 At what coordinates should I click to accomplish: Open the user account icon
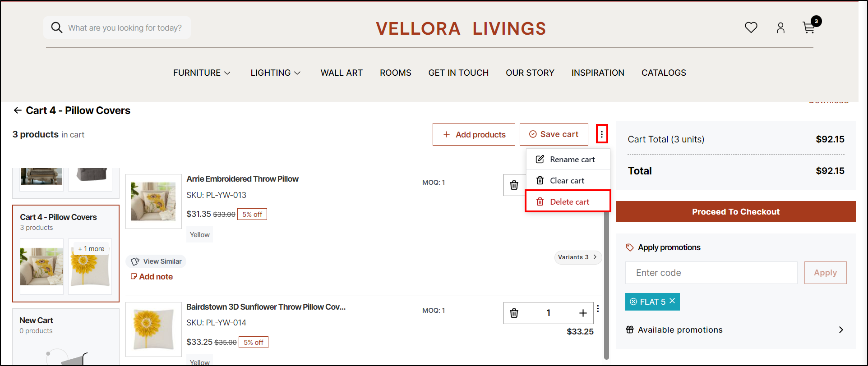pos(780,28)
